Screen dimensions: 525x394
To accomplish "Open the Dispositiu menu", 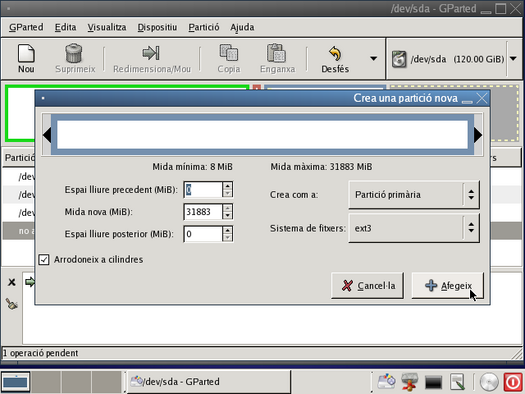I will pos(157,27).
